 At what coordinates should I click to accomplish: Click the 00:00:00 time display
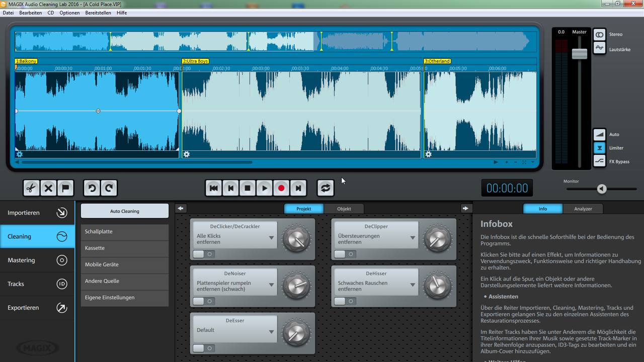(507, 188)
